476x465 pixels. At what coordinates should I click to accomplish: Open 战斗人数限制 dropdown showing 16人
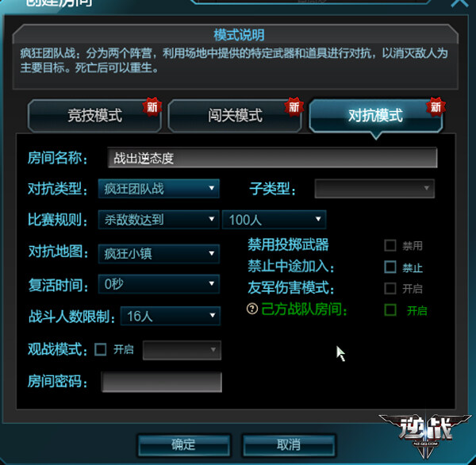(x=171, y=316)
